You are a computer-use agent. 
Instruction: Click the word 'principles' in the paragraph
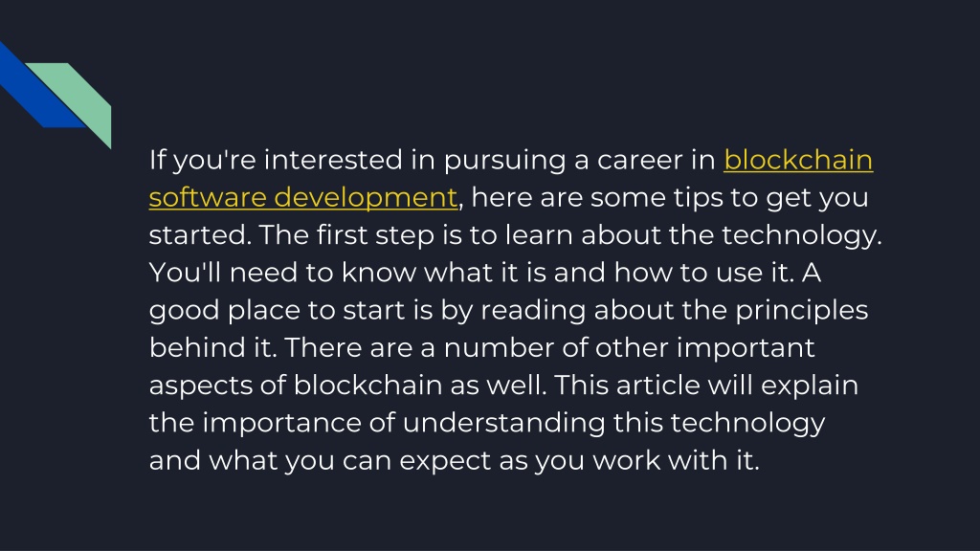pyautogui.click(x=801, y=311)
